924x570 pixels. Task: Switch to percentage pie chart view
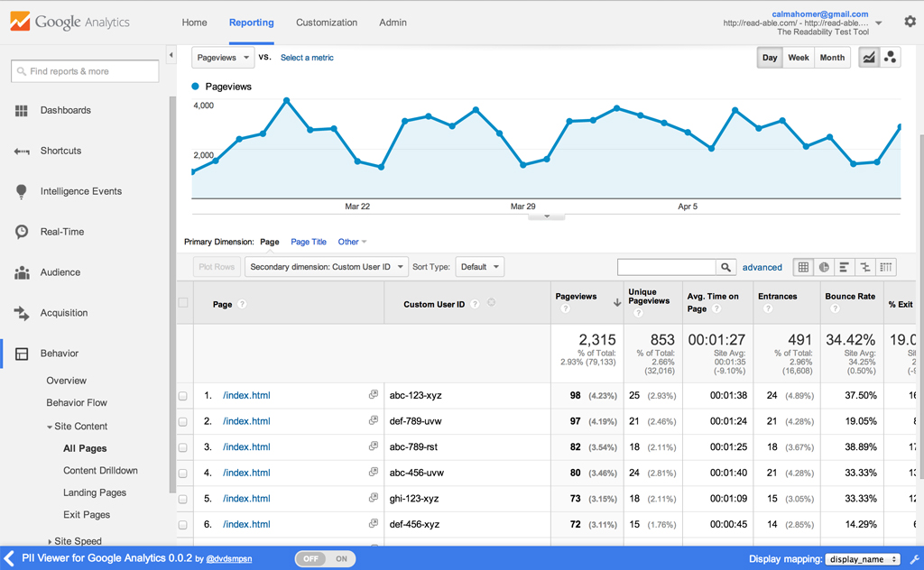[x=824, y=267]
